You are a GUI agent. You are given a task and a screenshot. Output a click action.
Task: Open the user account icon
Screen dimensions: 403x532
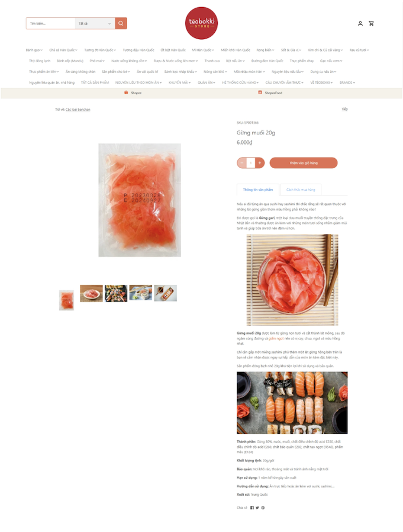coord(360,24)
